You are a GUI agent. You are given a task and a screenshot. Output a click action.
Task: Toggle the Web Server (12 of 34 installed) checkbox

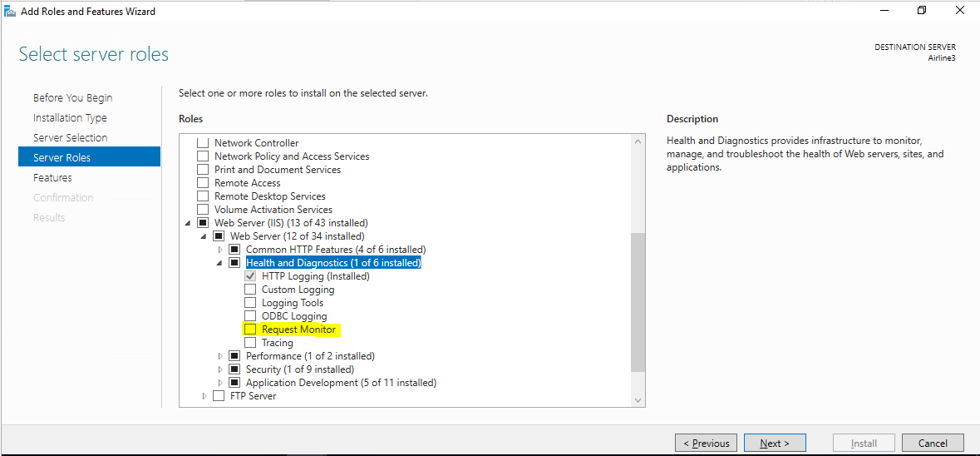click(x=218, y=236)
